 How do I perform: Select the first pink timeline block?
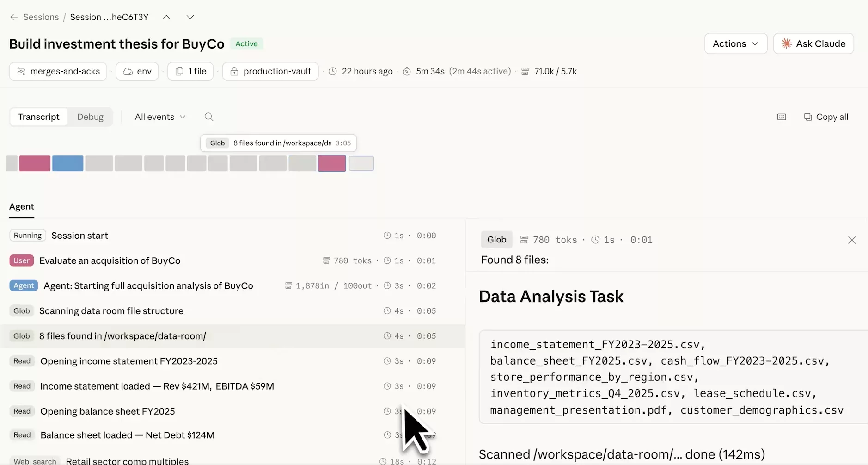tap(35, 163)
